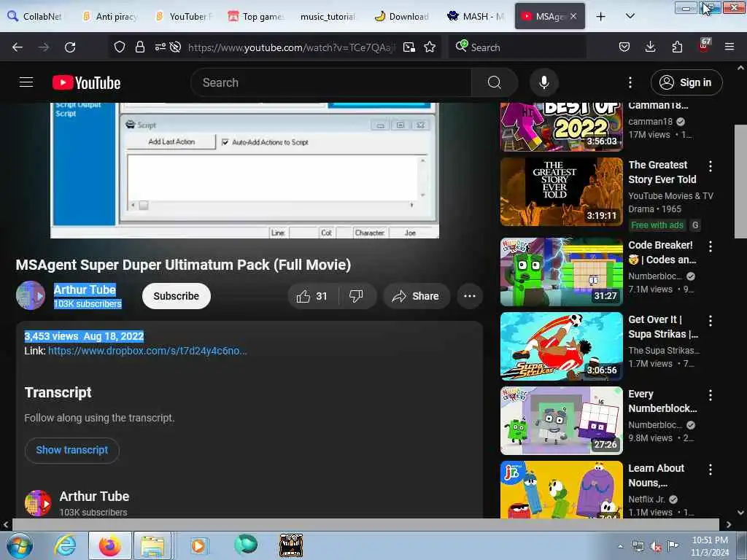This screenshot has width=747, height=560.
Task: Open more actions ellipsis under video
Action: pos(470,296)
